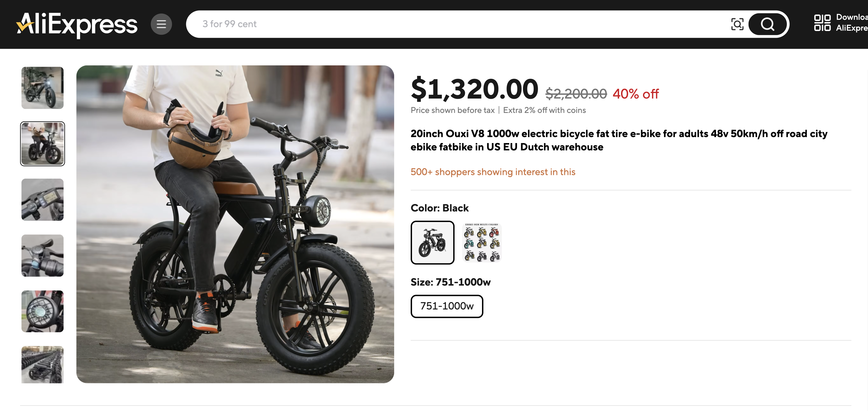This screenshot has height=411, width=868.
Task: Select thumbnail of rider on bike
Action: (42, 144)
